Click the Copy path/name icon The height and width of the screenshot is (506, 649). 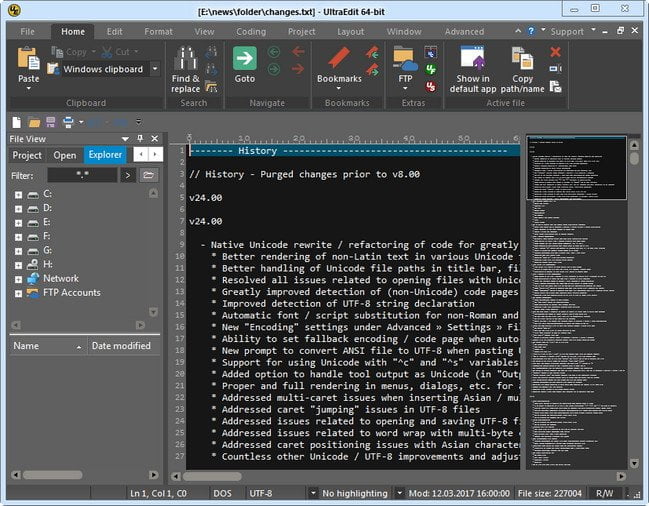coord(522,58)
